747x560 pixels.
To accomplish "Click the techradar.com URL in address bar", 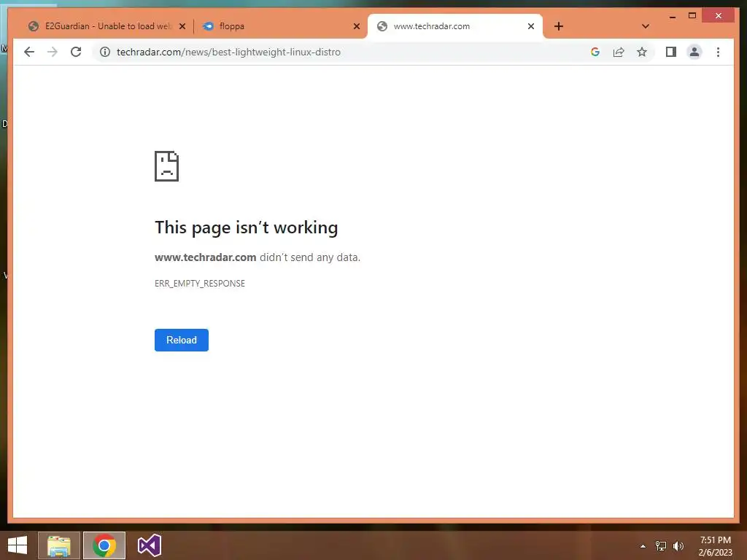I will [228, 52].
